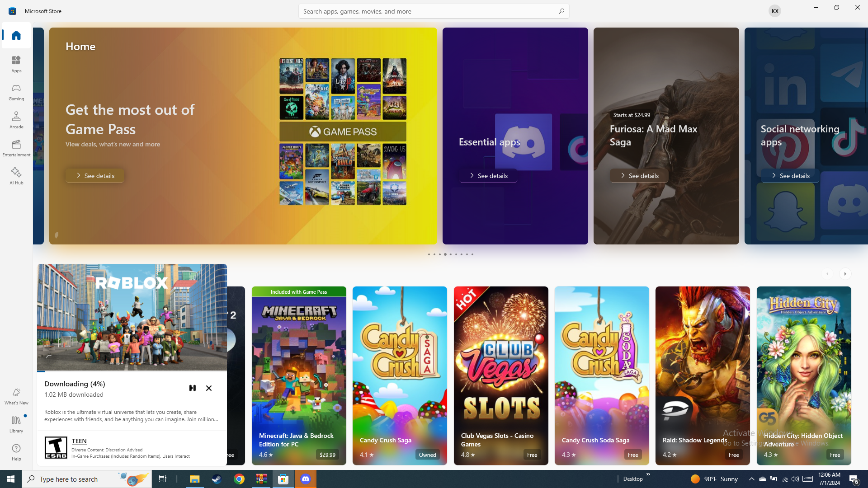Click the Microsoft Store taskbar icon
This screenshot has width=868, height=488.
[x=283, y=479]
